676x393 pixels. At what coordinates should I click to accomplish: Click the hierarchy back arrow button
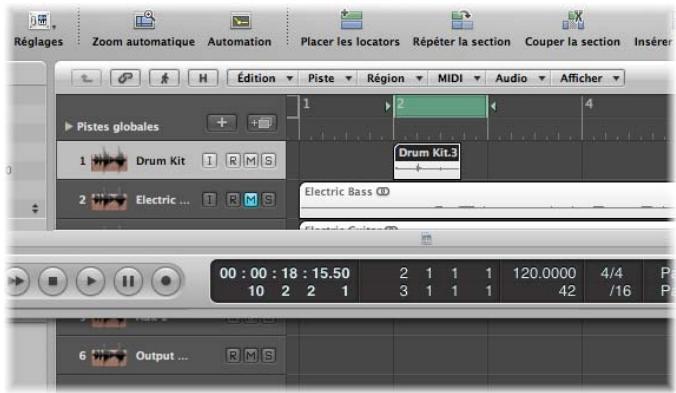(87, 78)
